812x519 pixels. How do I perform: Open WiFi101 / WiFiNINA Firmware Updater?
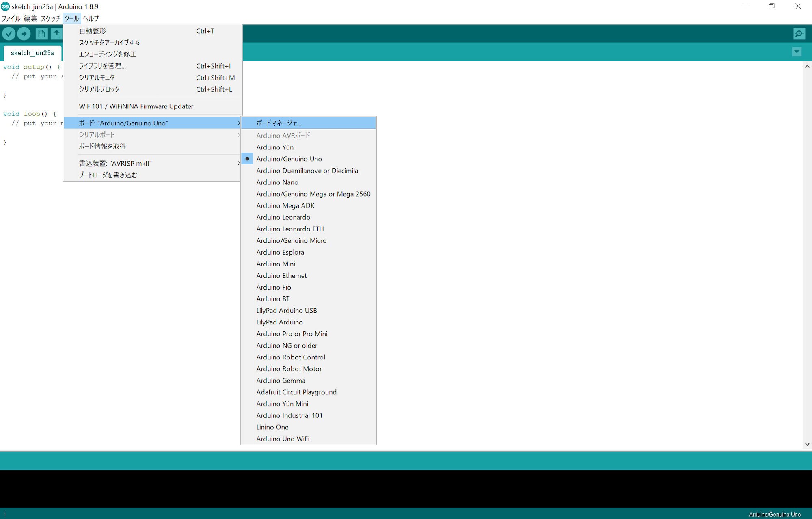pos(136,106)
